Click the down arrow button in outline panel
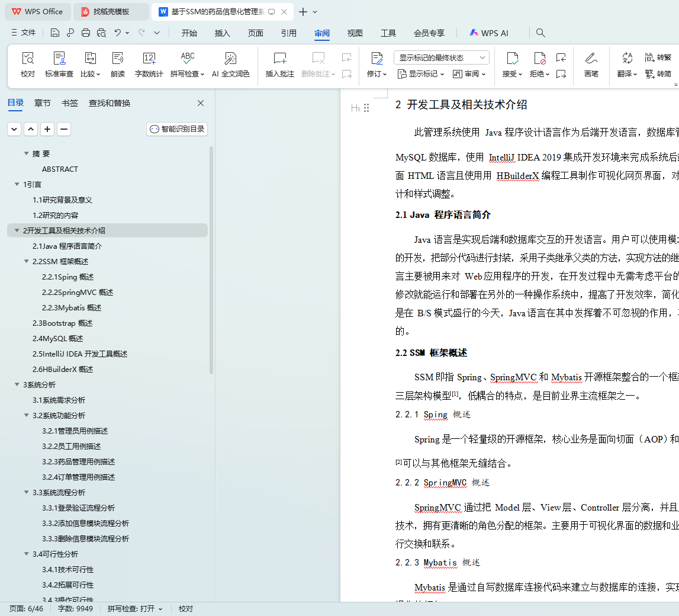679x616 pixels. [x=14, y=129]
